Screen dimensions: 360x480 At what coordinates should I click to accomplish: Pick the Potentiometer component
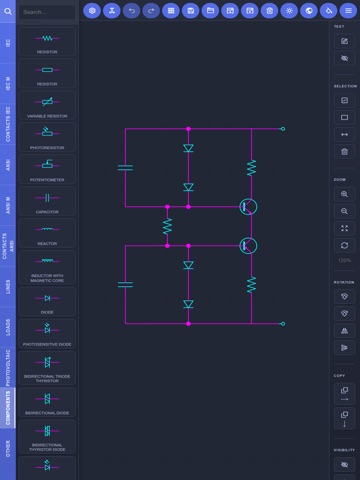47,169
